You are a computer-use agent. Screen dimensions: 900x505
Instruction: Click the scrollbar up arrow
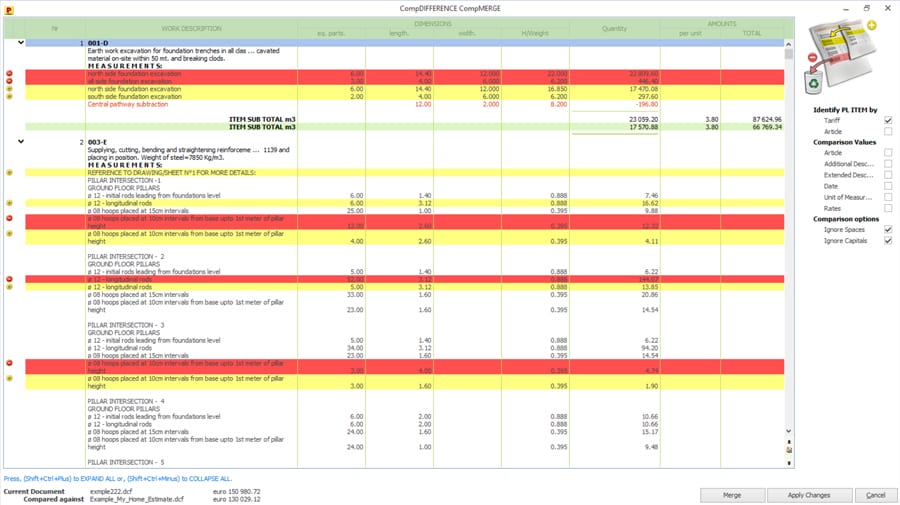789,44
